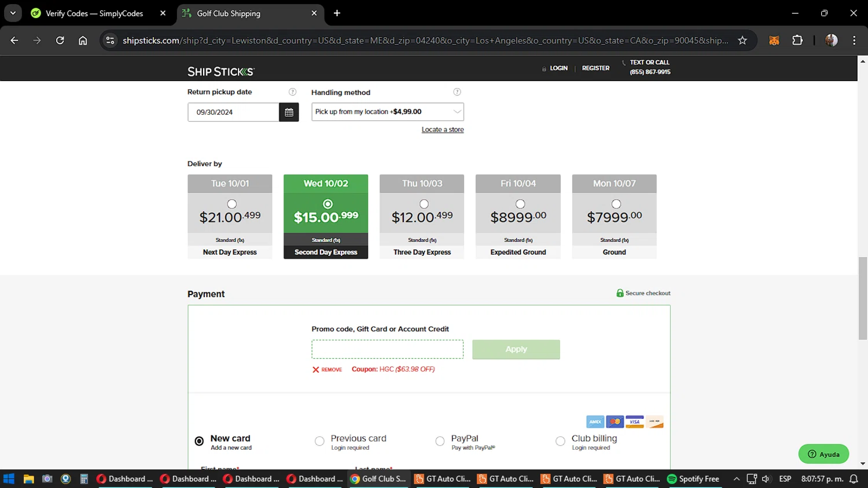
Task: Click the promo code input field
Action: pyautogui.click(x=387, y=349)
